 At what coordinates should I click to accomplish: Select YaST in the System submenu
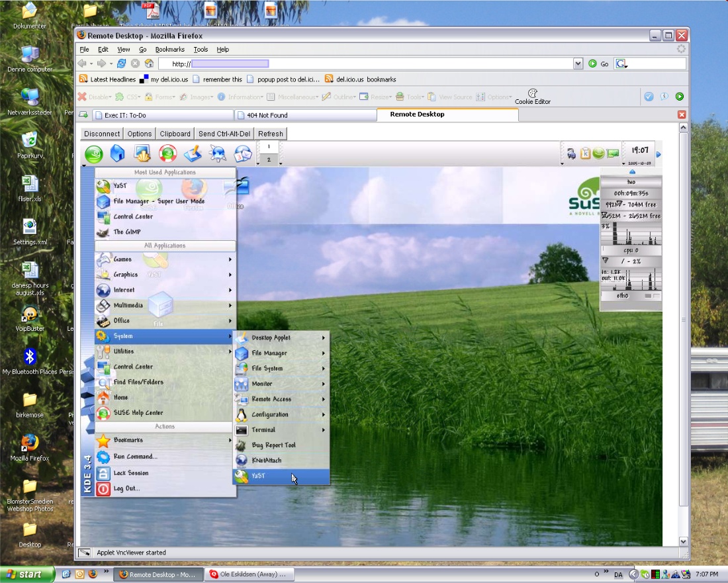[x=281, y=476]
